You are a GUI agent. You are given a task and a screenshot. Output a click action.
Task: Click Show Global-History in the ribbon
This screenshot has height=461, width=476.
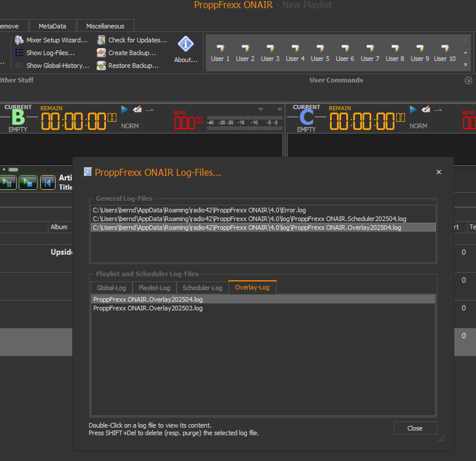57,66
